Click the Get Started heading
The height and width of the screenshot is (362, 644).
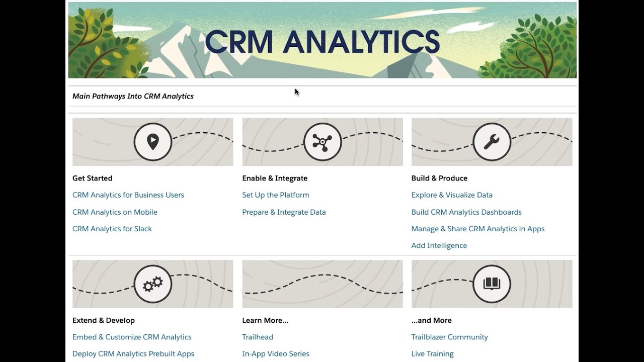pos(93,178)
